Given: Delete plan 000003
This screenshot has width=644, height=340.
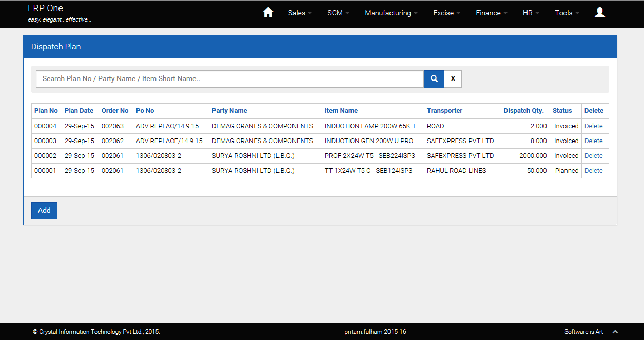Looking at the screenshot, I should (593, 141).
